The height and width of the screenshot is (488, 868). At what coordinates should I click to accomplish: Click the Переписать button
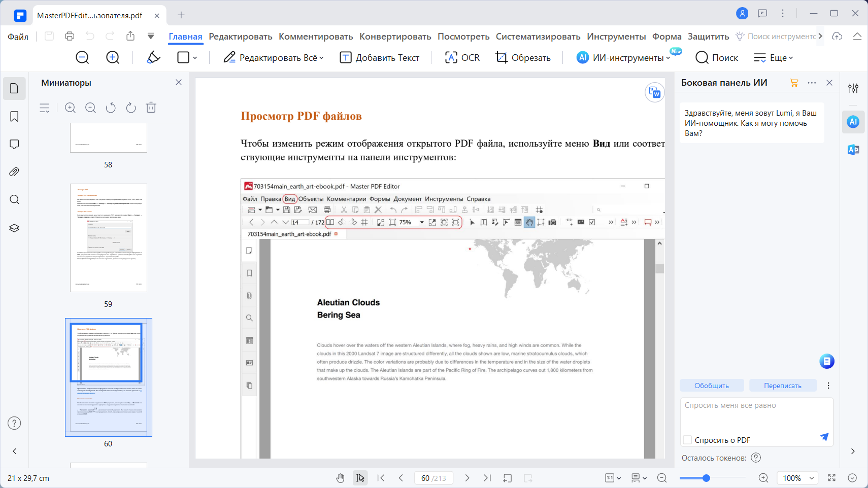pyautogui.click(x=783, y=386)
